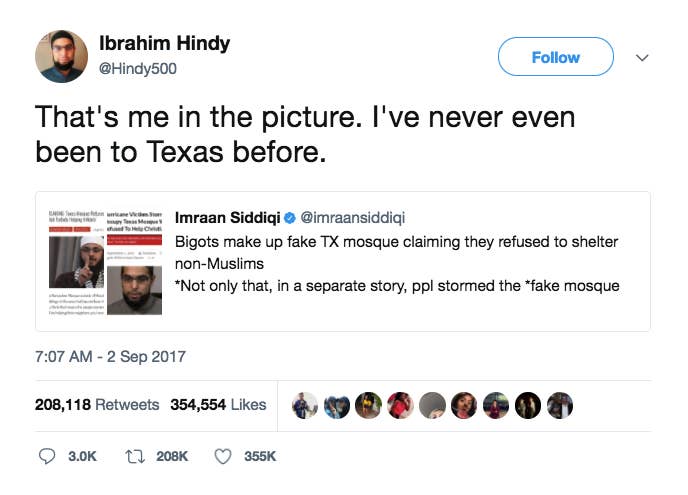Screen dimensions: 688x495
Task: Open the tweet options chevron menu
Action: coord(642,57)
